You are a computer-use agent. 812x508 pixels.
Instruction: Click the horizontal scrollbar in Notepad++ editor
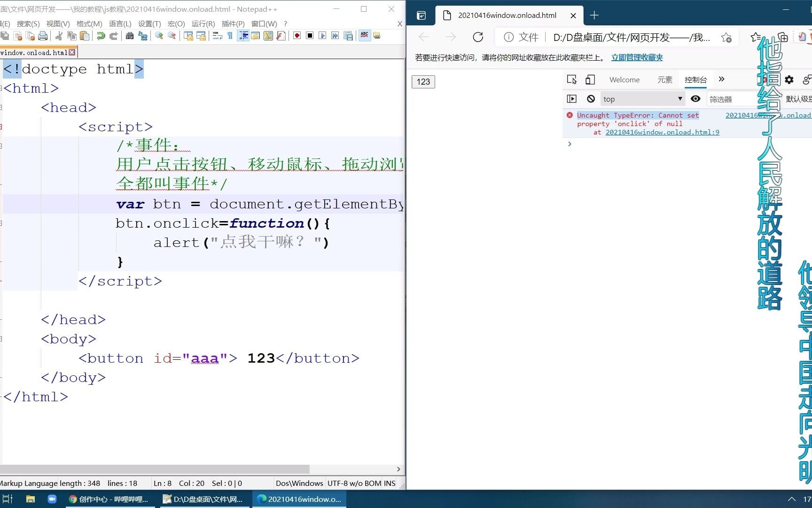(x=155, y=469)
